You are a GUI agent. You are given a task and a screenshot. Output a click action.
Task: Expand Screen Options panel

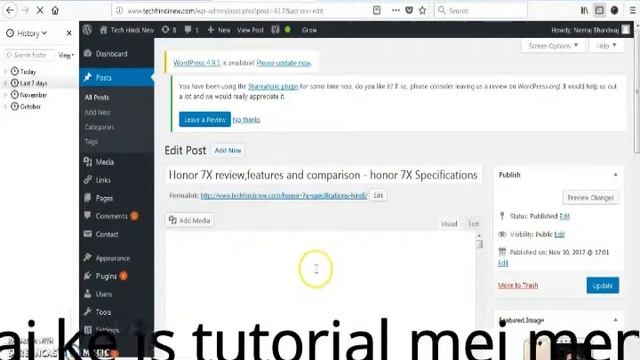point(553,46)
